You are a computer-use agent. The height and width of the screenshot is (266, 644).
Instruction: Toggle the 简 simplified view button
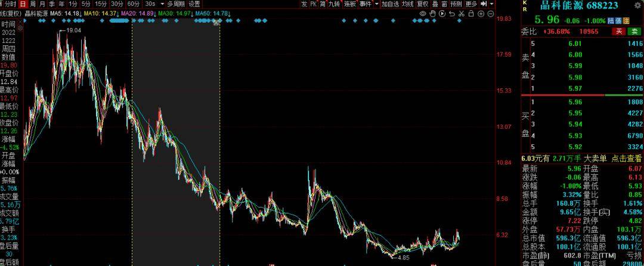pyautogui.click(x=323, y=4)
